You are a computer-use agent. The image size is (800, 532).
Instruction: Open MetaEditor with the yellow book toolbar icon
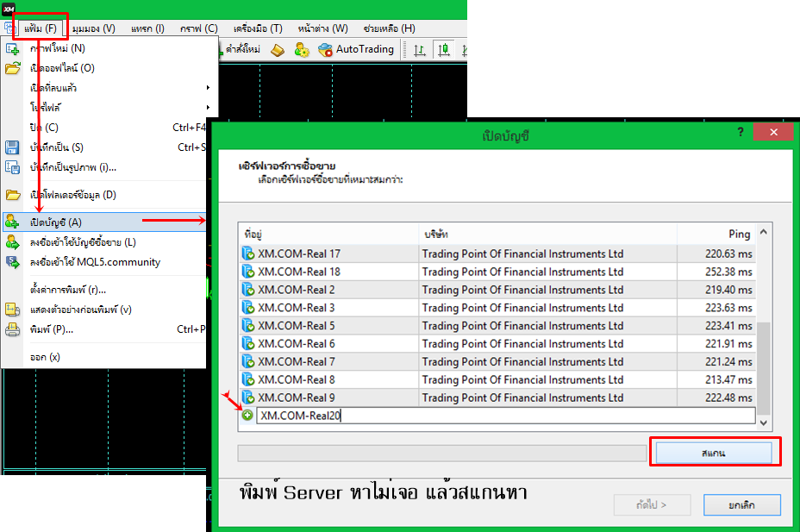point(278,50)
